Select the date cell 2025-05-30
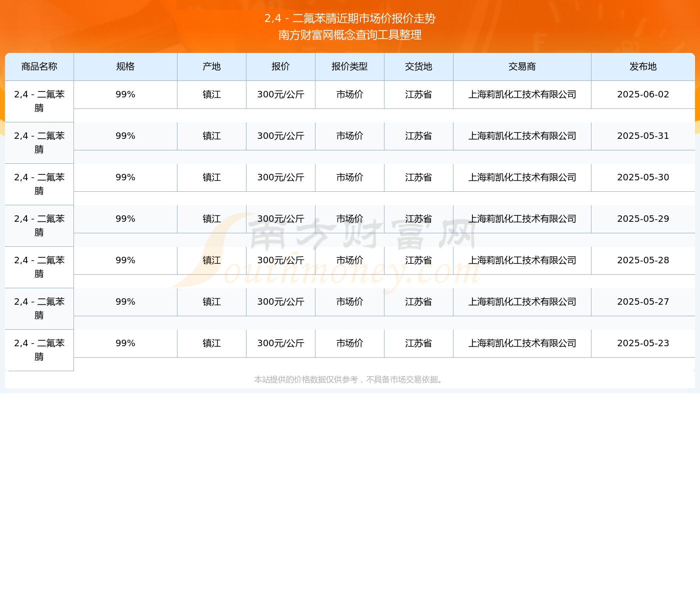This screenshot has height=602, width=700. 643,177
